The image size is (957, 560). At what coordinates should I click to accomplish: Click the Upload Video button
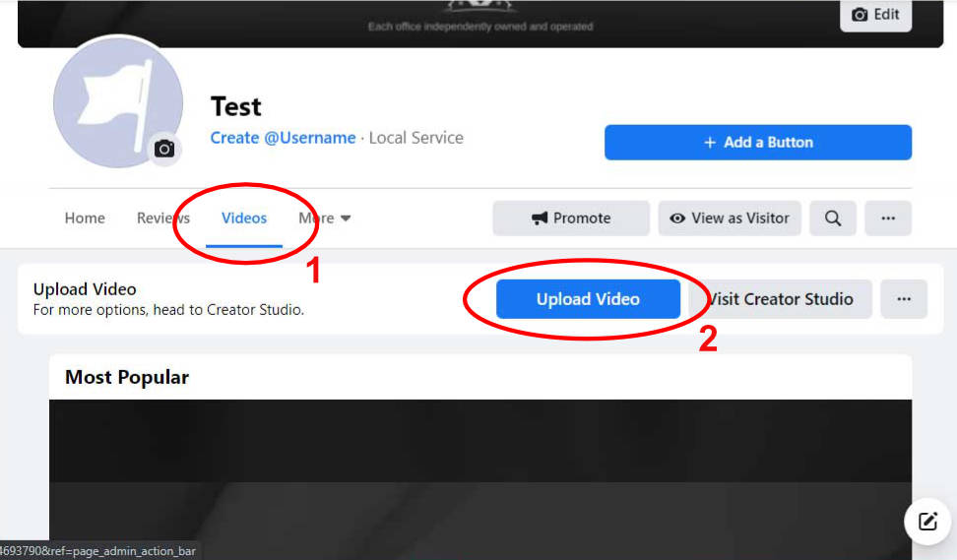point(588,299)
